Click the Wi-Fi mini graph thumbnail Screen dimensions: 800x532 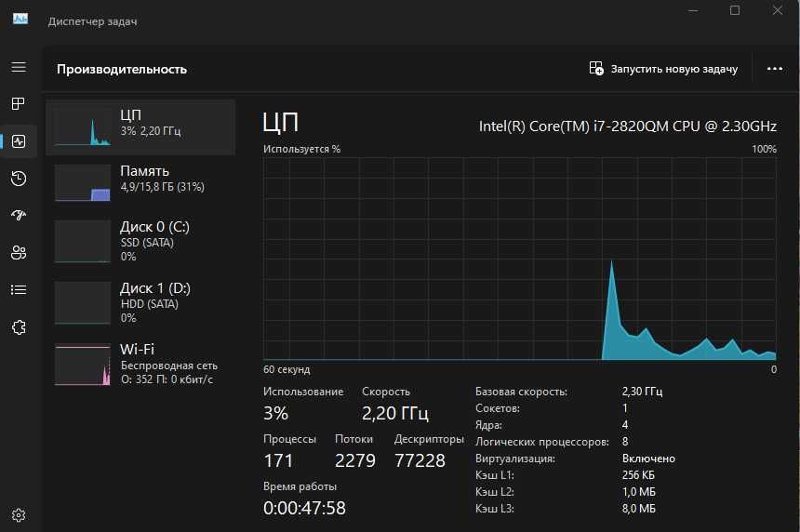tap(83, 366)
